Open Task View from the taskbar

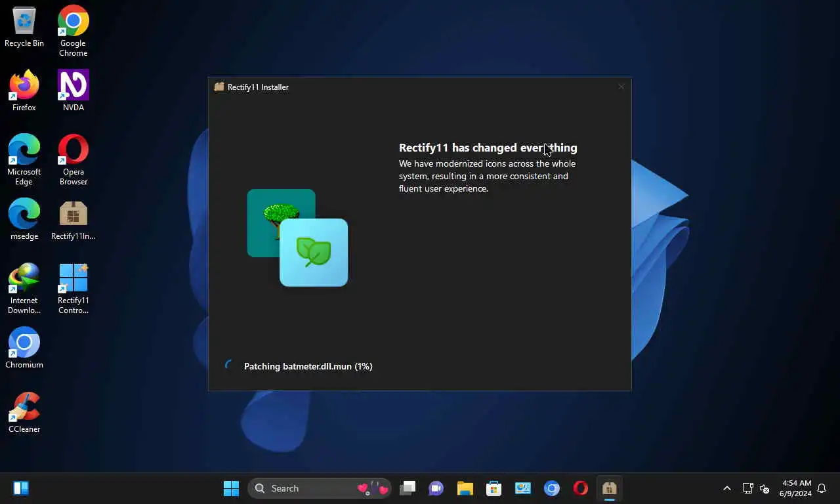pos(408,488)
